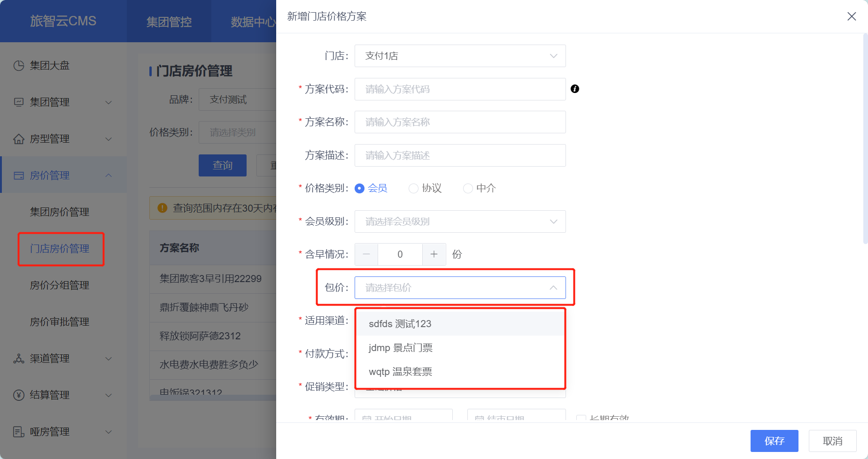Open the 数据中心 top tab
868x459 pixels.
tap(253, 22)
